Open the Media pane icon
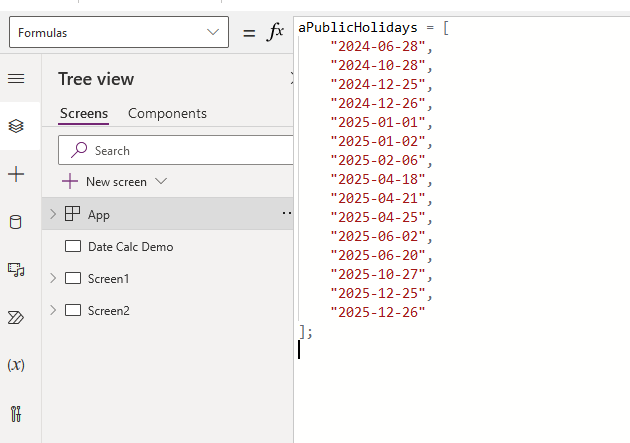 coord(16,270)
